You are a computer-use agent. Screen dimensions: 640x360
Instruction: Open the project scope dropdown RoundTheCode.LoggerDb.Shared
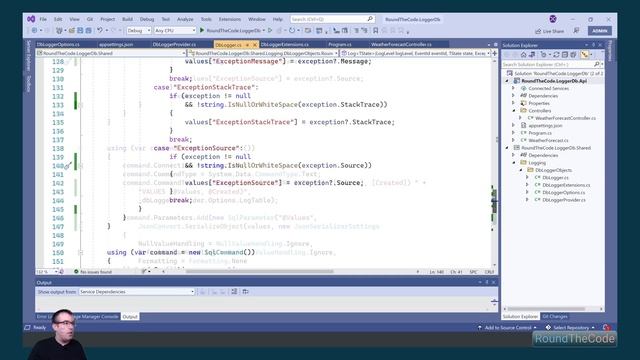(x=111, y=53)
